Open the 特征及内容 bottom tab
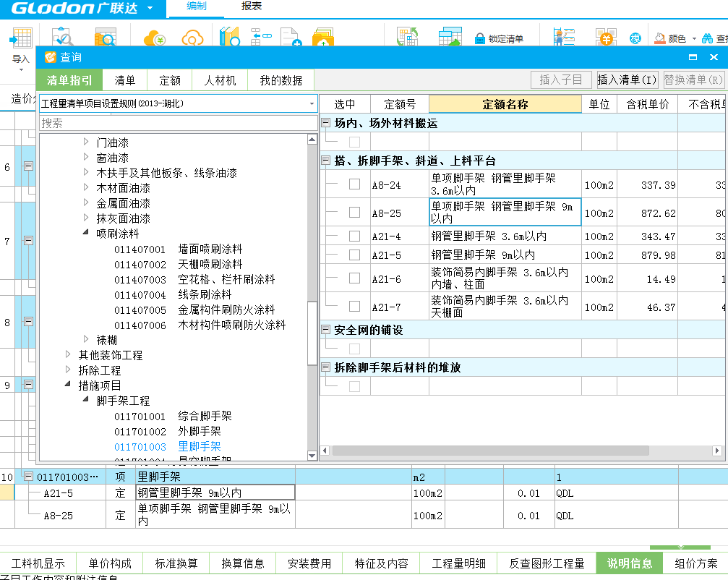728x580 pixels. [381, 563]
